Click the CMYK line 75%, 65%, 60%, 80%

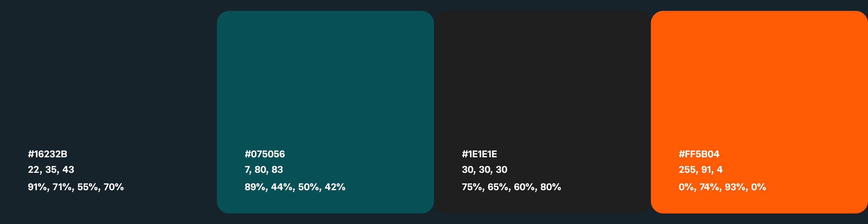(x=511, y=187)
